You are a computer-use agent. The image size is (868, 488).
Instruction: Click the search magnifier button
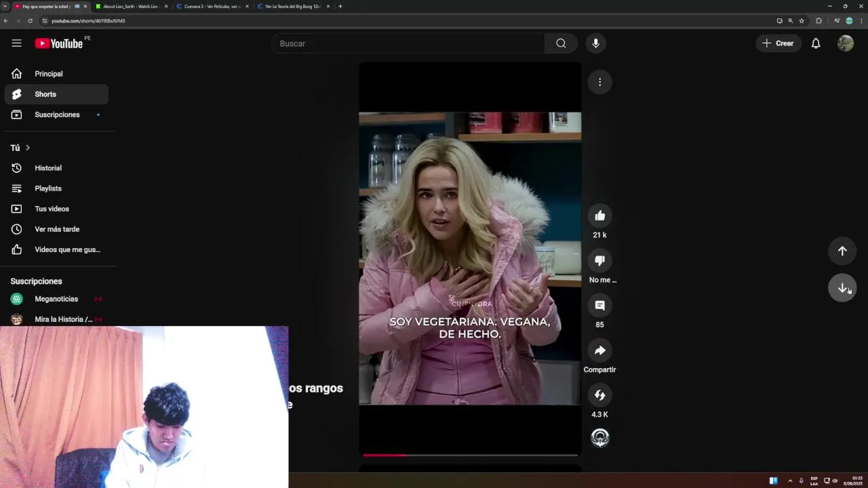[x=561, y=43]
